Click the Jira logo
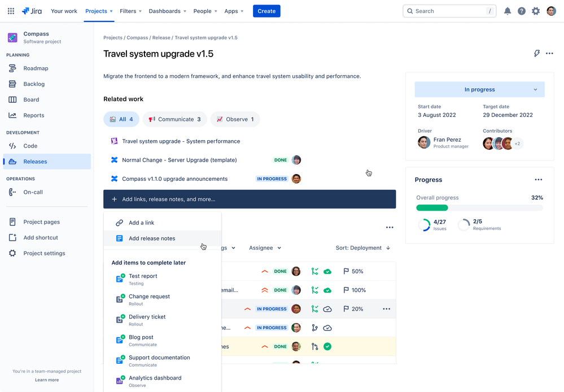Screen dimensions: 564x392 [32, 11]
